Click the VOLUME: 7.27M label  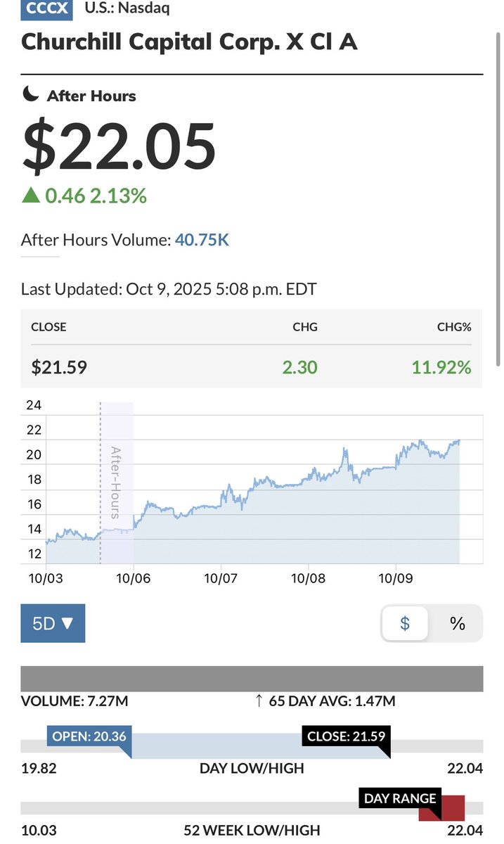tap(75, 701)
